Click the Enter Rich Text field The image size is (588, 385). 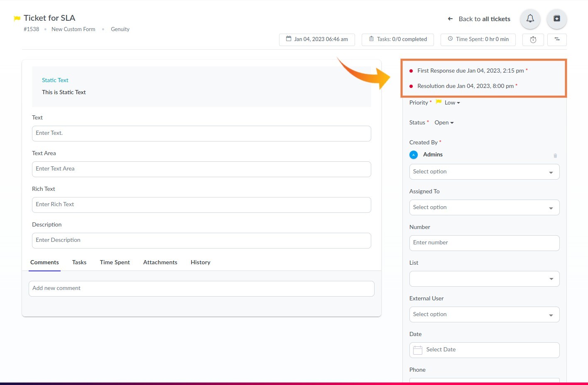tap(201, 205)
